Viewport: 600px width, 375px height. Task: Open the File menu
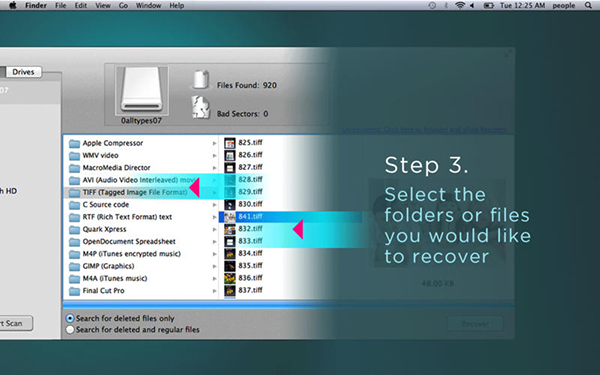pyautogui.click(x=60, y=5)
